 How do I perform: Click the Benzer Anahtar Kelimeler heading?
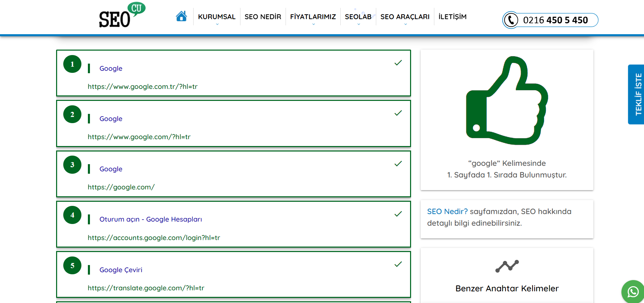point(507,288)
